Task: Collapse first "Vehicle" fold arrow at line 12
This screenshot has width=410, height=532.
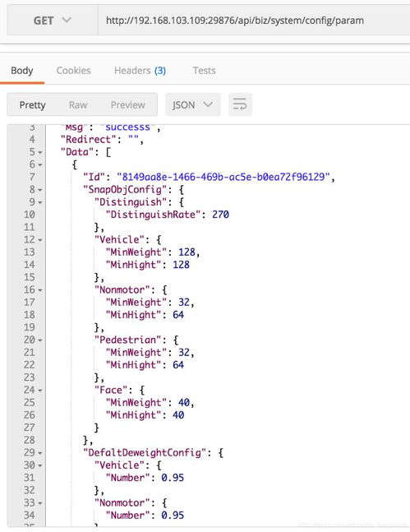Action: click(x=40, y=240)
